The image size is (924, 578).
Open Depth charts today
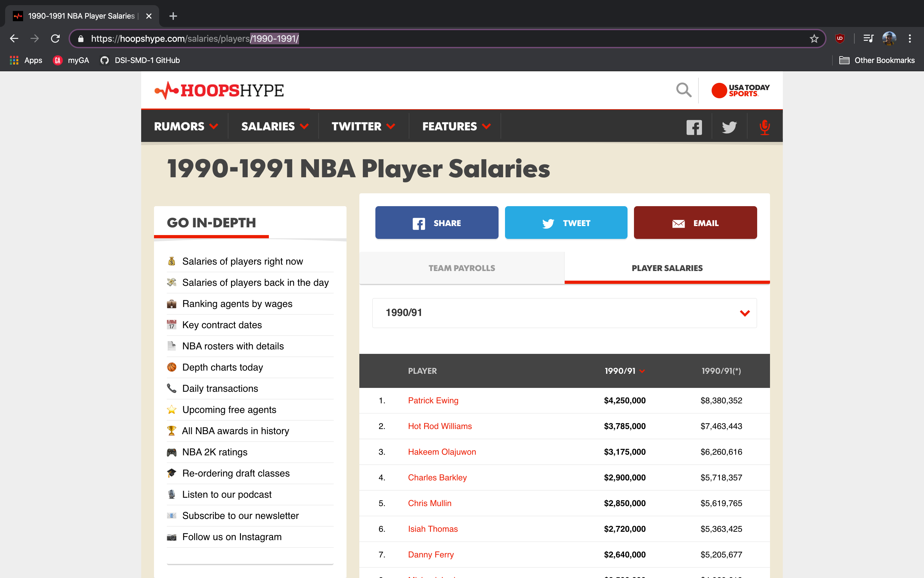[223, 367]
